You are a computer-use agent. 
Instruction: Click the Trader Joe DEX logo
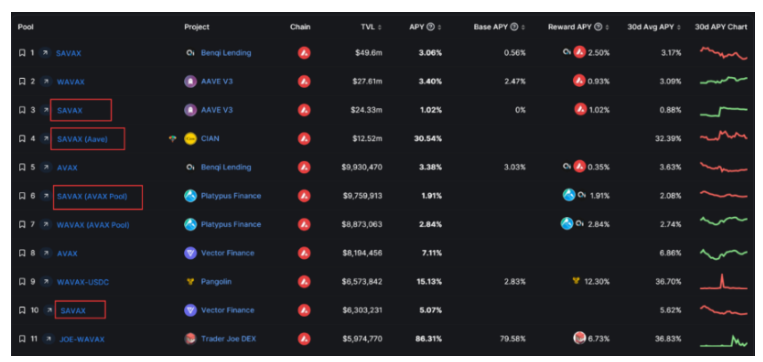[x=190, y=339]
